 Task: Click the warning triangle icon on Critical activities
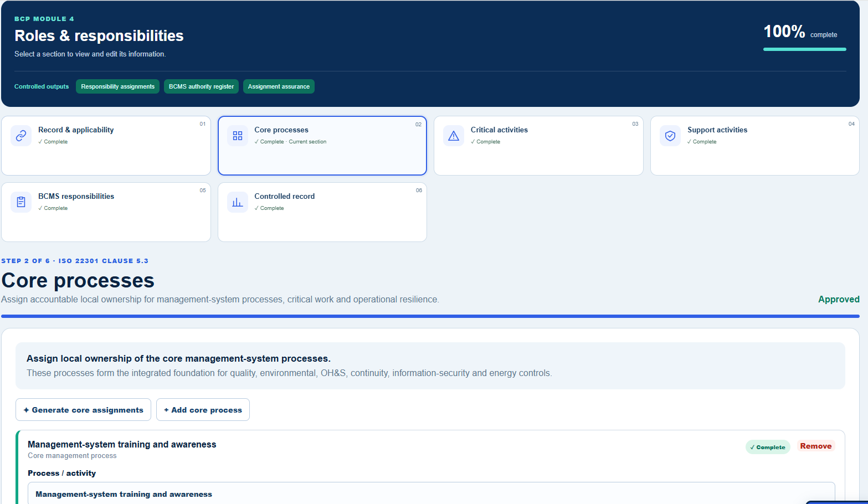(454, 136)
